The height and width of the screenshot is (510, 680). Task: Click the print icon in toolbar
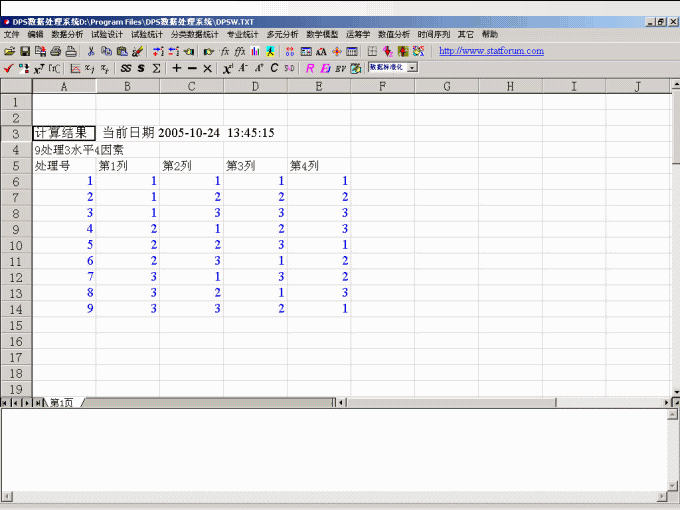(56, 51)
